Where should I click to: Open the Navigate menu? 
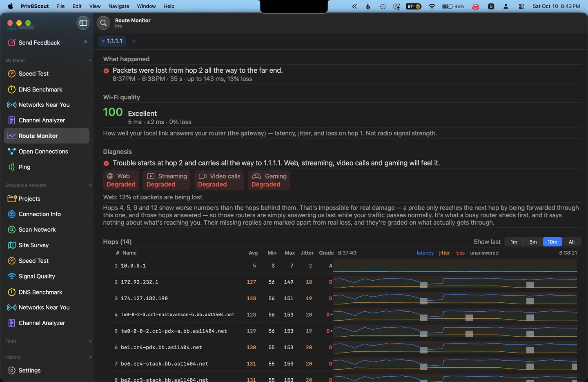coord(119,6)
